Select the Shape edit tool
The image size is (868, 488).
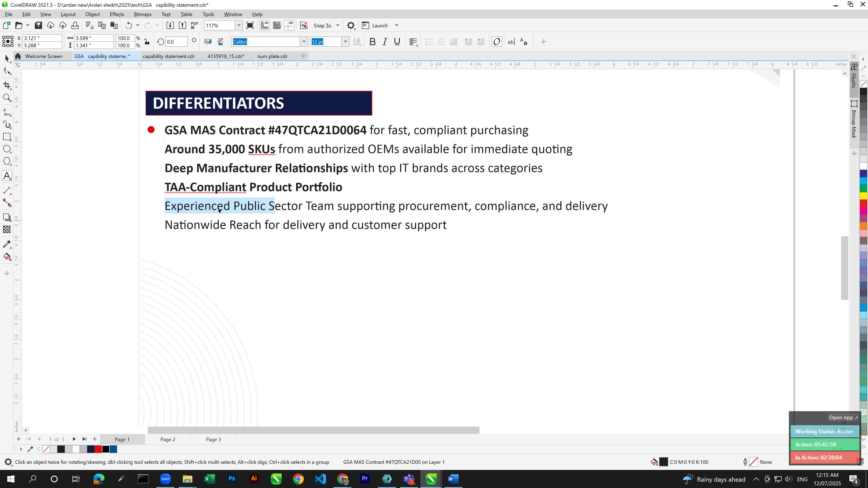[x=7, y=71]
